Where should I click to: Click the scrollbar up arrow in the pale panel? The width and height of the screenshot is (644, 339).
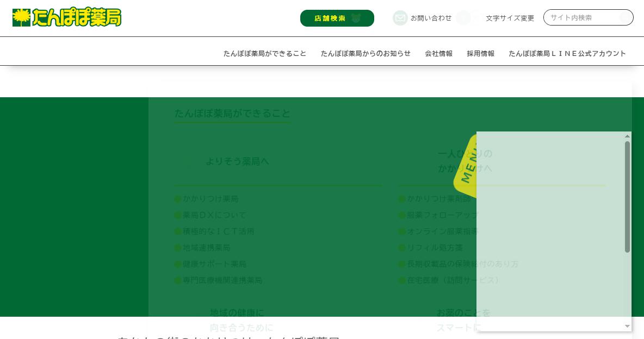[x=627, y=136]
